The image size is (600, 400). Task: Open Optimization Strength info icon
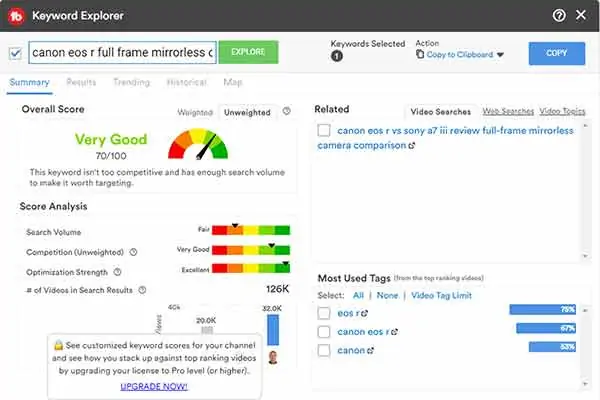pos(117,272)
